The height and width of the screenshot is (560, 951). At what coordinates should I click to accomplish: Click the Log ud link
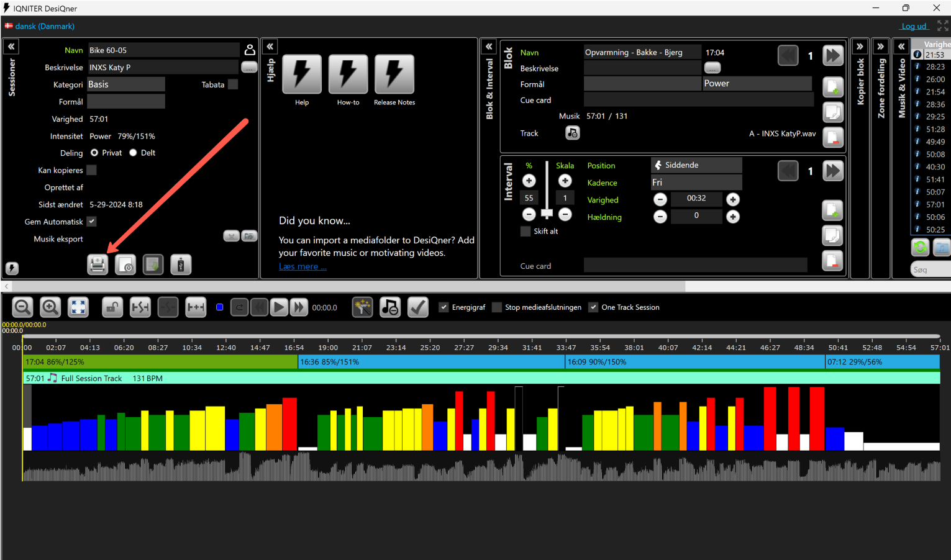click(x=914, y=26)
